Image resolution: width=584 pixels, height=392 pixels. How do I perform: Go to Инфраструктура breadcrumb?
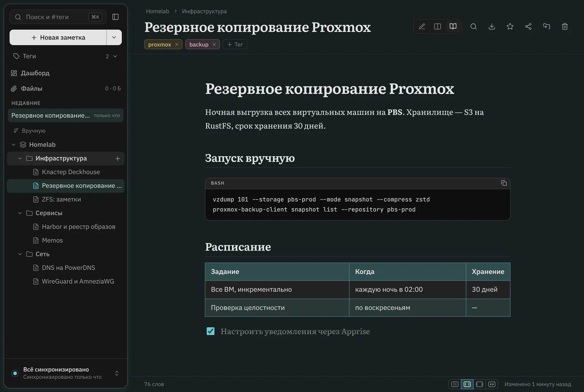pos(204,11)
